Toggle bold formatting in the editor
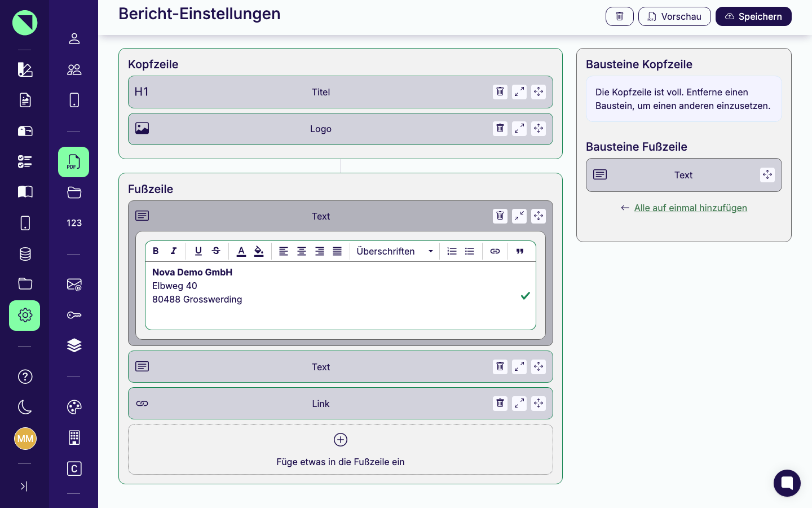812x508 pixels. click(156, 251)
